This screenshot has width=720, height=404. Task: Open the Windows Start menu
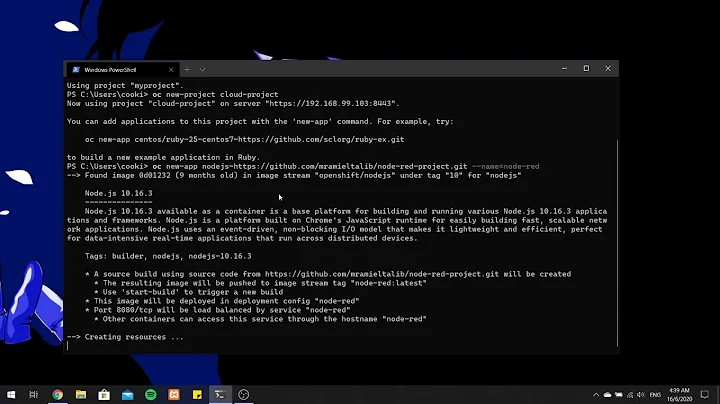click(11, 394)
